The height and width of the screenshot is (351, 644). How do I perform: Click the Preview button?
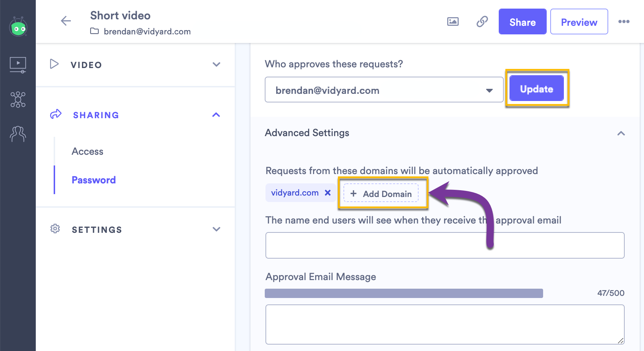[579, 21]
